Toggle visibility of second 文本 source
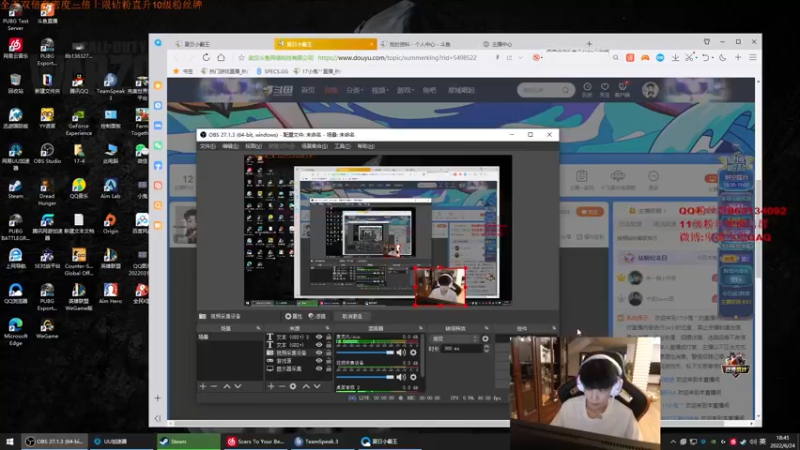The image size is (800, 450). click(319, 345)
